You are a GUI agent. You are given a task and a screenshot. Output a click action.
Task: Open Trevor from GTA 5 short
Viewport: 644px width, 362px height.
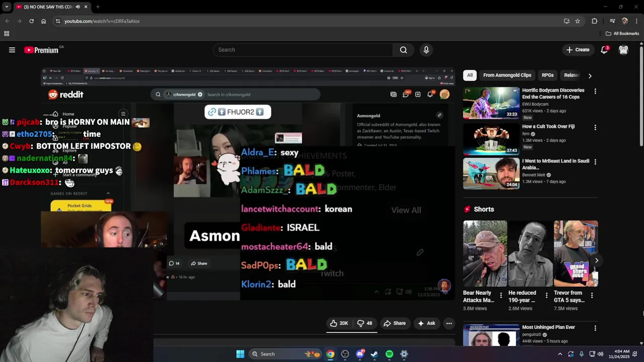[576, 253]
